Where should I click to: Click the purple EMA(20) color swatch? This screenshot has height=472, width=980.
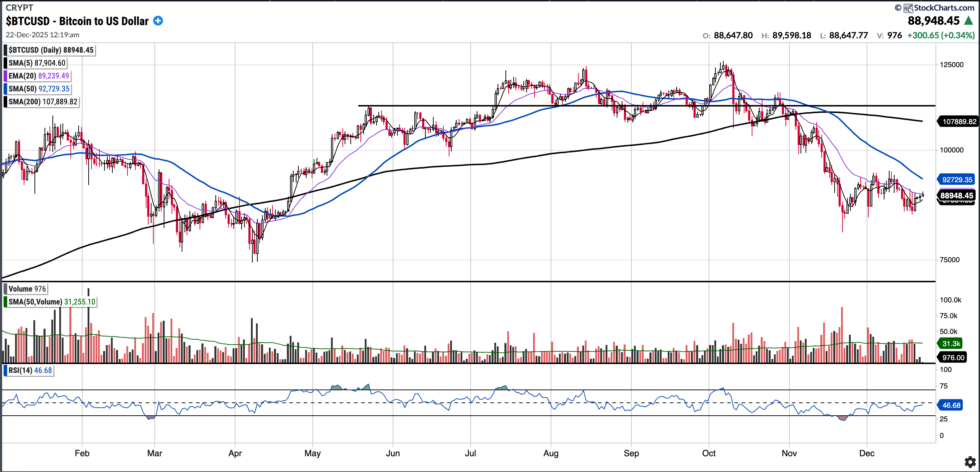pos(5,76)
